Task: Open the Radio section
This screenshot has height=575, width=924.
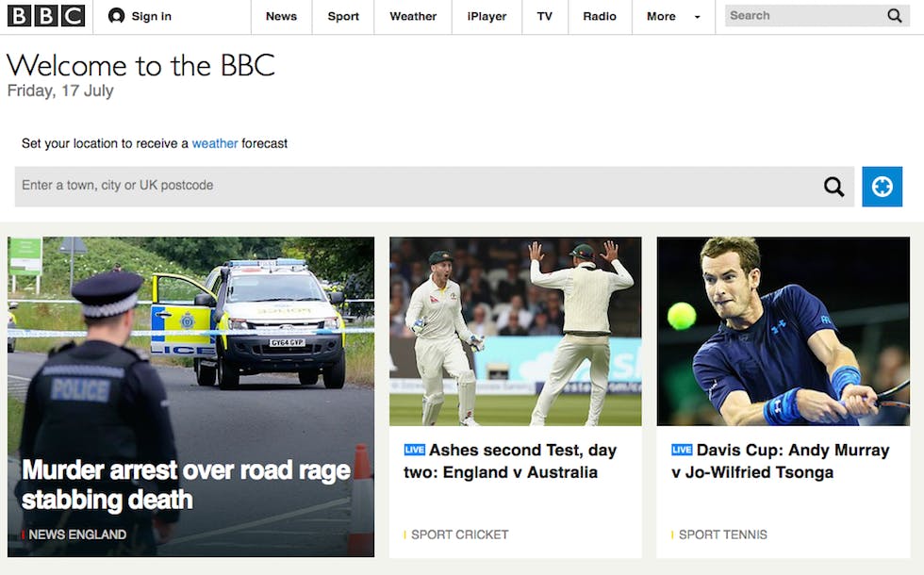Action: point(600,17)
